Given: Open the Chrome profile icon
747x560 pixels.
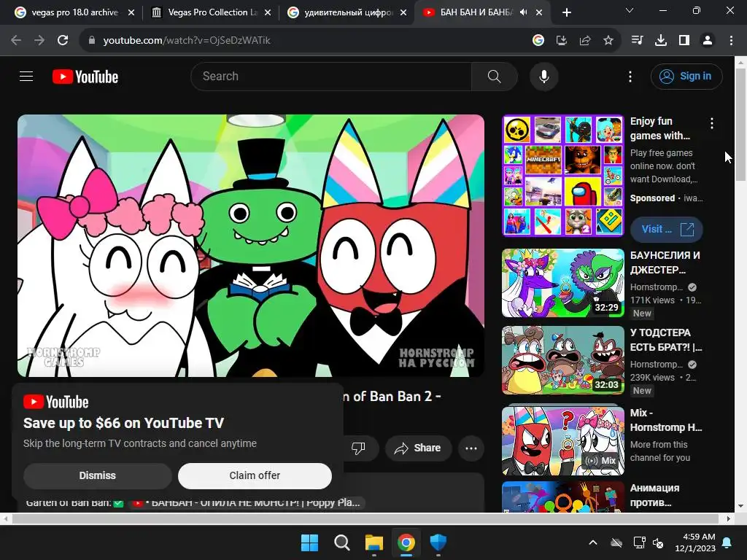Looking at the screenshot, I should coord(708,41).
